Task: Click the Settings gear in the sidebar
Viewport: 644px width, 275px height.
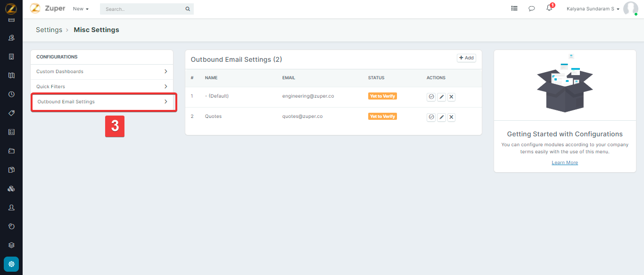Action: click(x=11, y=264)
